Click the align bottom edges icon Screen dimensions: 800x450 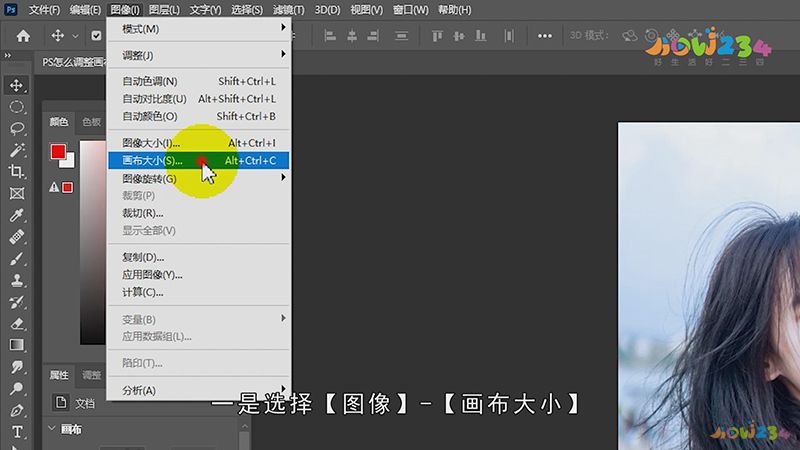pos(481,36)
